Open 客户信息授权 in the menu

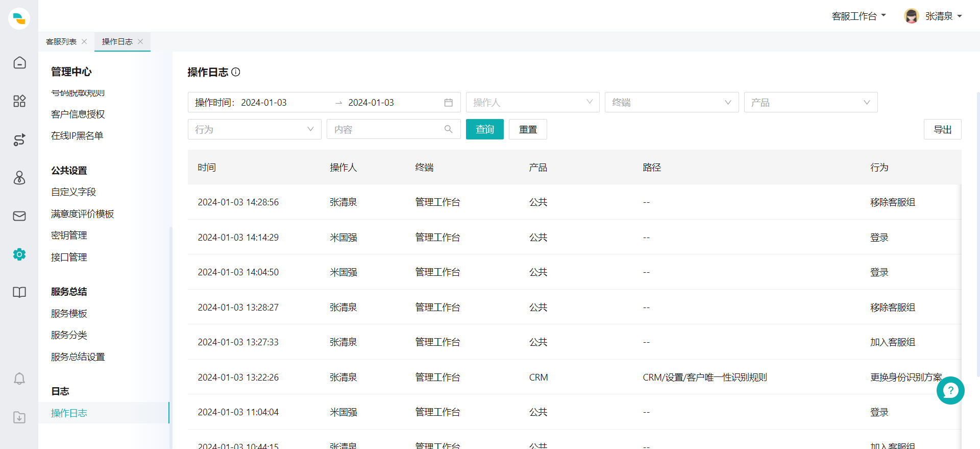coord(78,114)
